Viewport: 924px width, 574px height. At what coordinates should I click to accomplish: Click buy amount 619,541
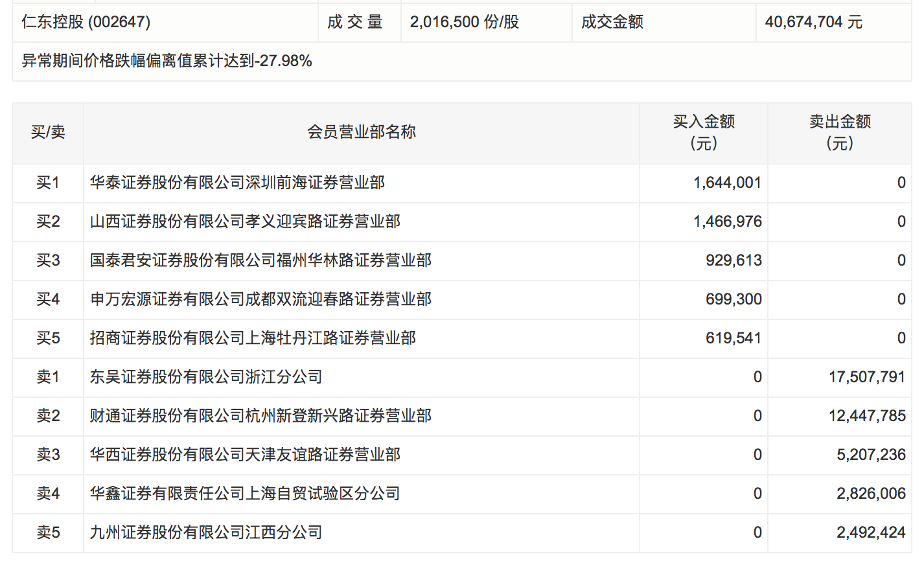click(x=733, y=338)
